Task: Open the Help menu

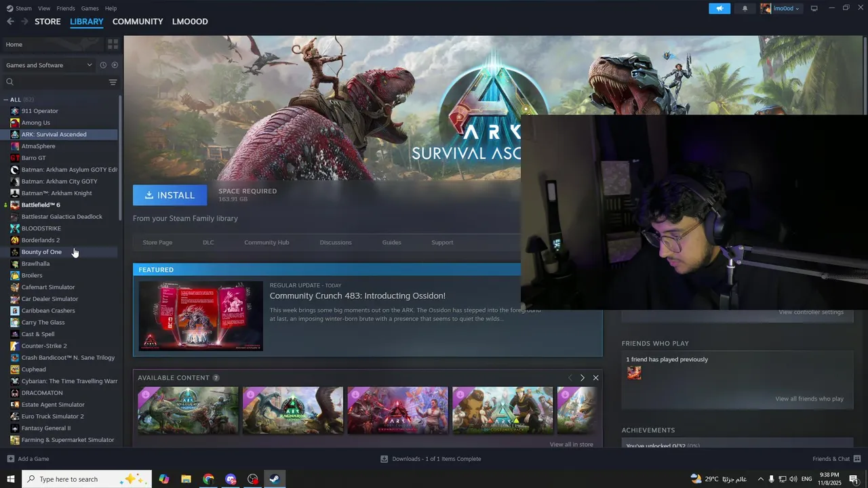Action: (x=111, y=8)
